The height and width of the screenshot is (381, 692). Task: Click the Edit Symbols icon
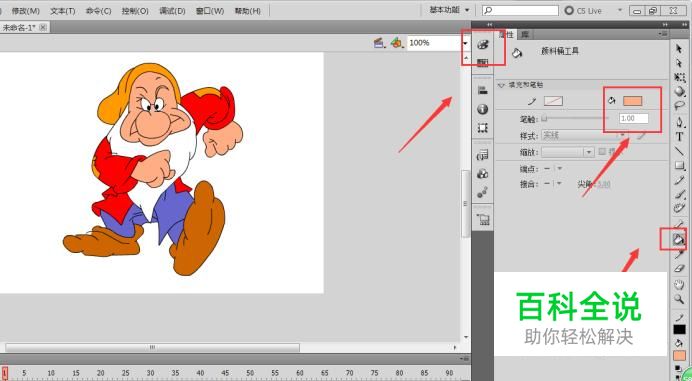397,43
